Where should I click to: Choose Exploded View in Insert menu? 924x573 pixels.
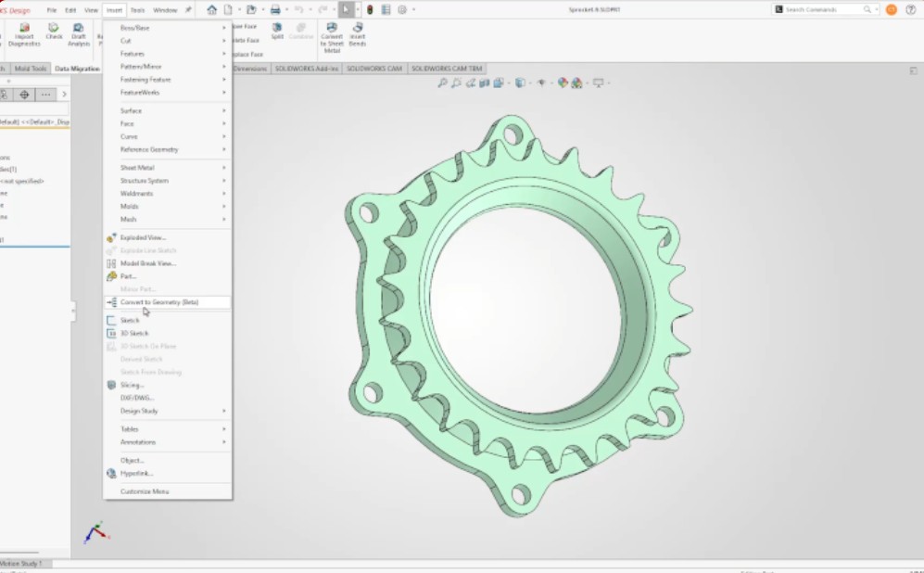168,237
